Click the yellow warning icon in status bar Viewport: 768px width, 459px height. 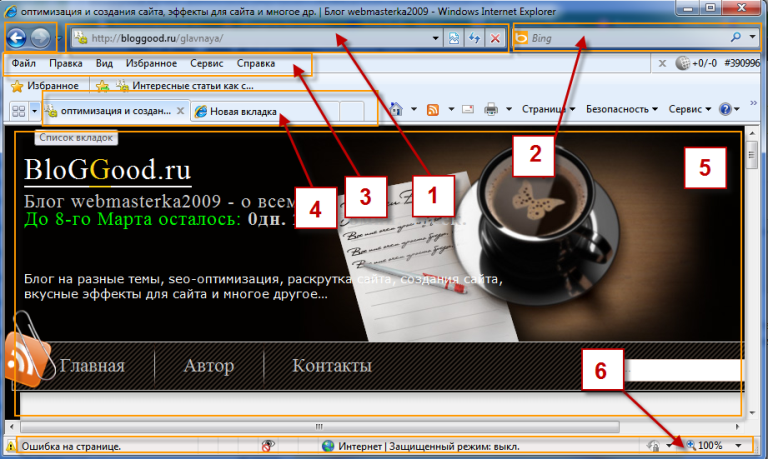(11, 446)
